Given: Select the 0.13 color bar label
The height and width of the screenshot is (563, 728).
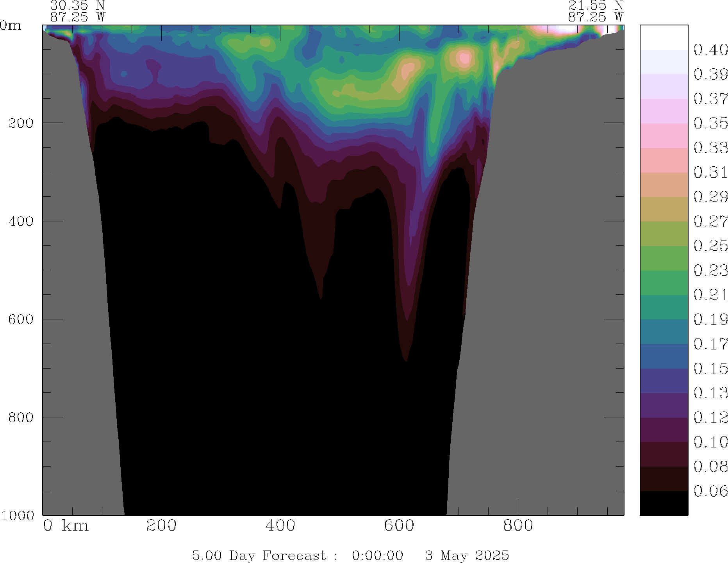Looking at the screenshot, I should point(710,393).
